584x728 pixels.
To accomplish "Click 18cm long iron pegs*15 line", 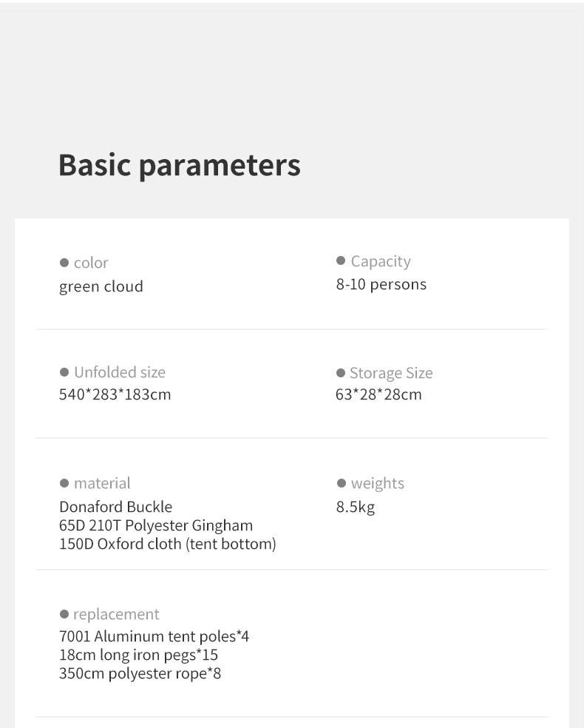I will coord(138,655).
